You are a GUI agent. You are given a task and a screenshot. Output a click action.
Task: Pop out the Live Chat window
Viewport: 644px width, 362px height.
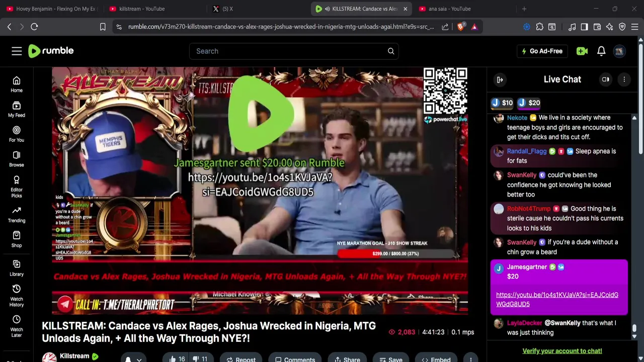[x=605, y=79]
